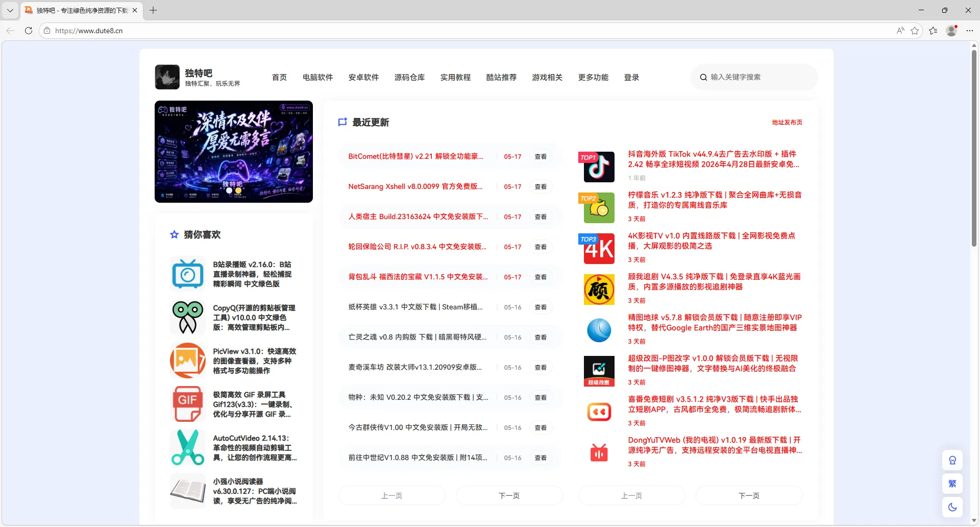
Task: Click 查看 for 前往中世纪 row
Action: [541, 458]
